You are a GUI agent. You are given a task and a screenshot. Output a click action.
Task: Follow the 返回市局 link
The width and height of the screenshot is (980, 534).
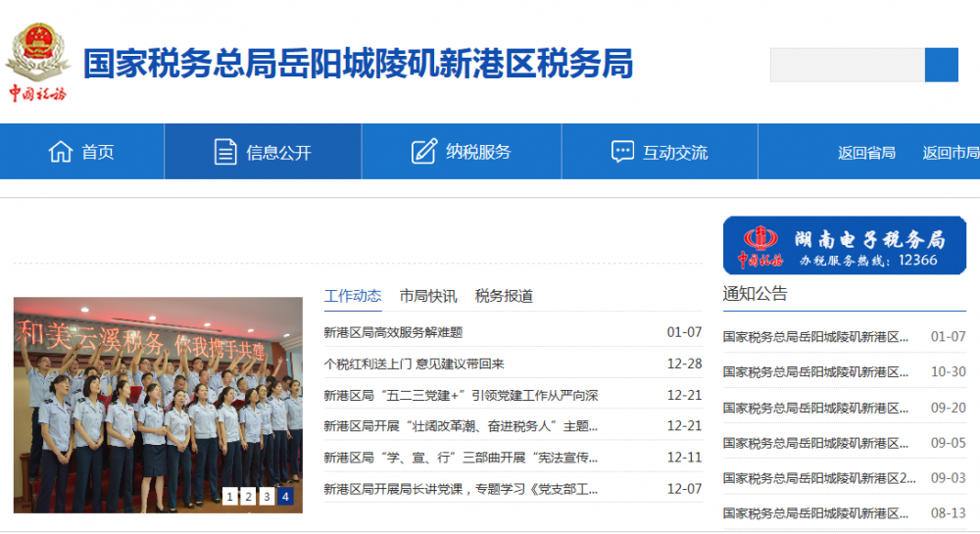(951, 153)
